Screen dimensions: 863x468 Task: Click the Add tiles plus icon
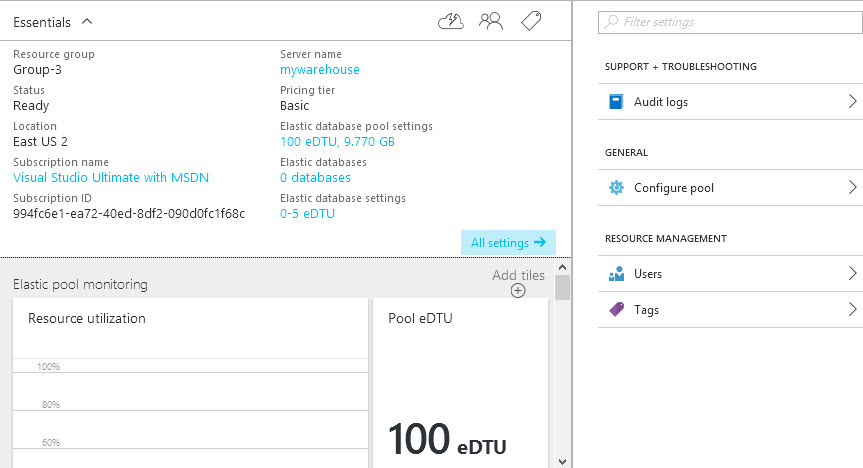pyautogui.click(x=518, y=291)
